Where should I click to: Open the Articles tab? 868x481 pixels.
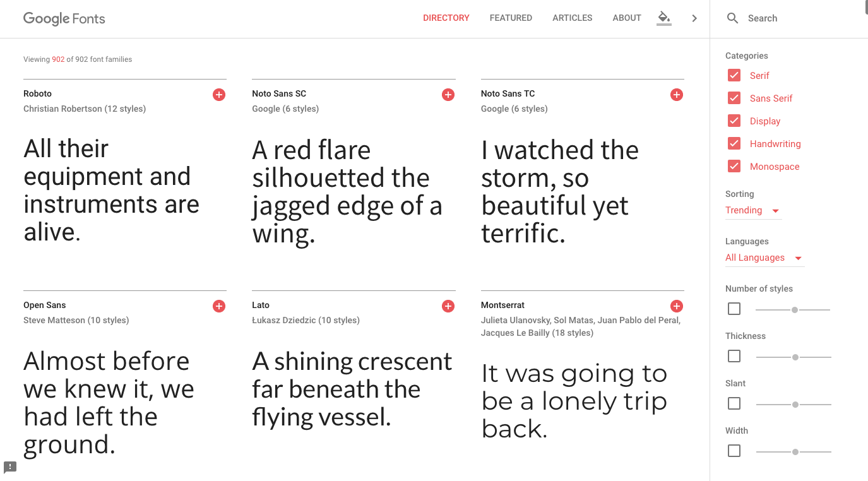[x=572, y=18]
